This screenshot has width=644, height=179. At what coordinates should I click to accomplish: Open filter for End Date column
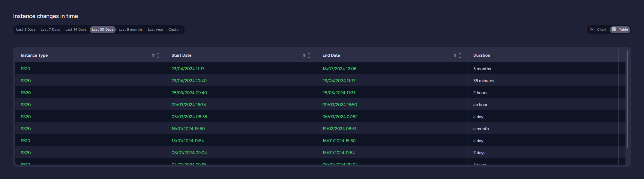pos(455,55)
